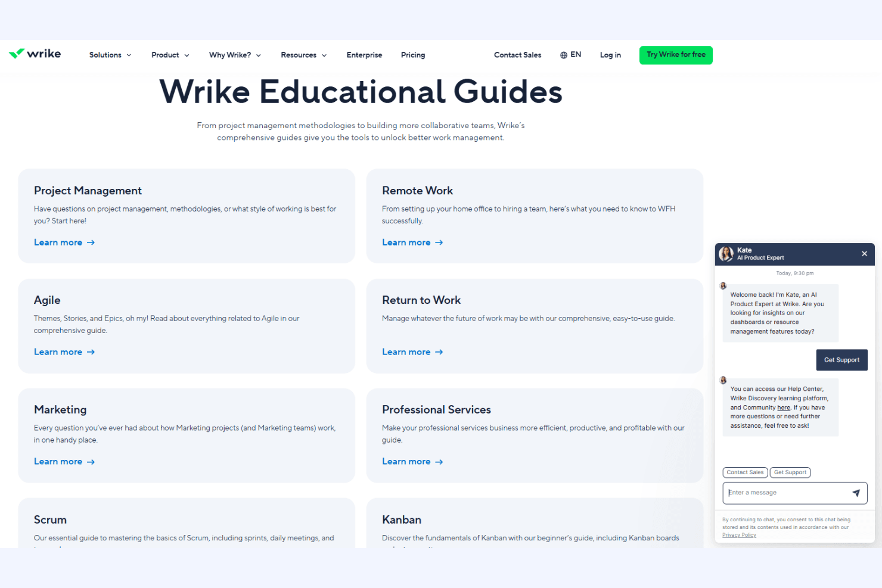Expand the Product menu
This screenshot has height=588, width=882.
click(170, 55)
